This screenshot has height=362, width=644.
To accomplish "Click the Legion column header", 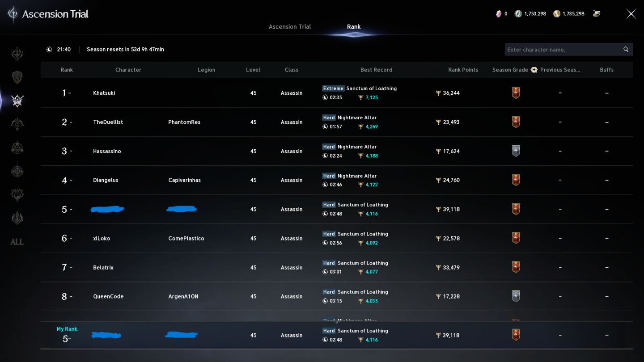I will tap(206, 70).
